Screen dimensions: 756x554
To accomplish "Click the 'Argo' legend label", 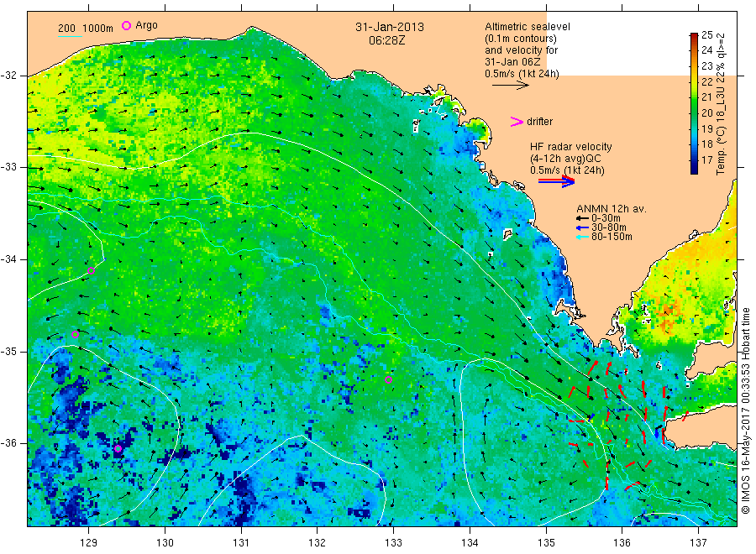I will pos(146,25).
